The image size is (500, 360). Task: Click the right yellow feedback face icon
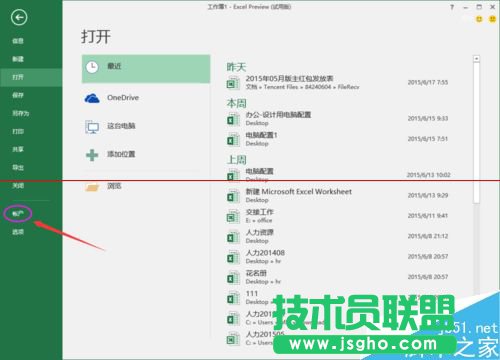pos(492,19)
